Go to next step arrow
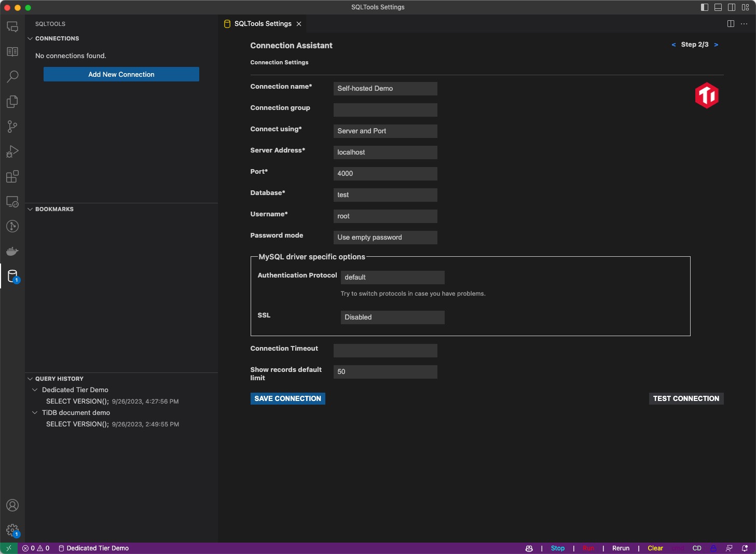This screenshot has width=756, height=554. pyautogui.click(x=716, y=45)
